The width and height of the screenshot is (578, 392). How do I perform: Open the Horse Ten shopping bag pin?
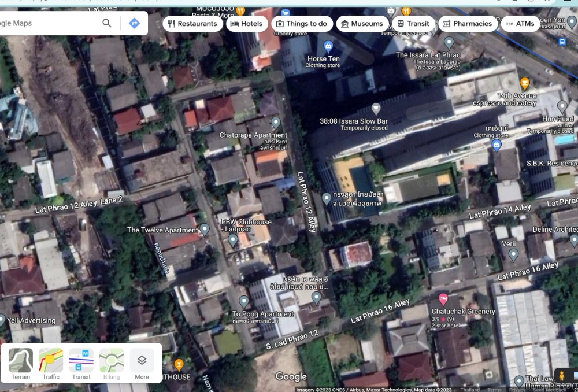coord(328,46)
